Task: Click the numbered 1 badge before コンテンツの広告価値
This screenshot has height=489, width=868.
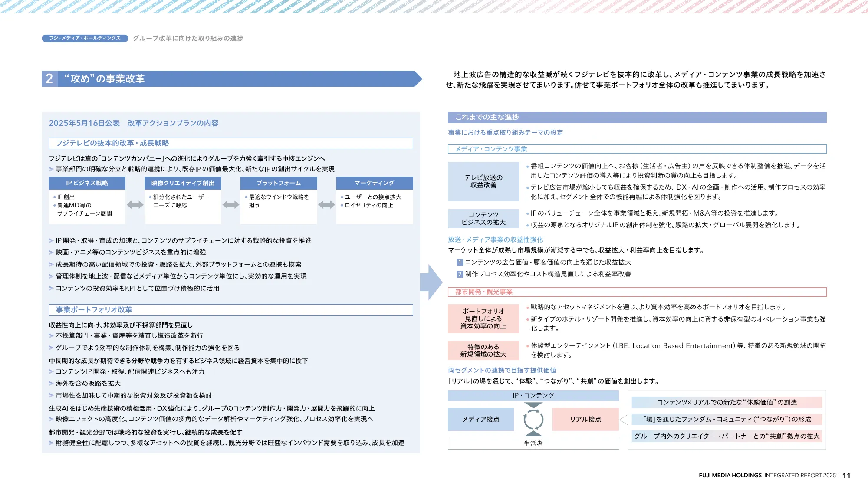Action: click(460, 263)
